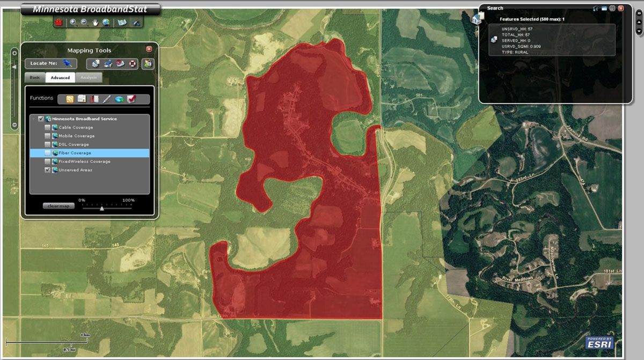This screenshot has height=360, width=644.
Task: Click the clear map button
Action: (x=58, y=206)
